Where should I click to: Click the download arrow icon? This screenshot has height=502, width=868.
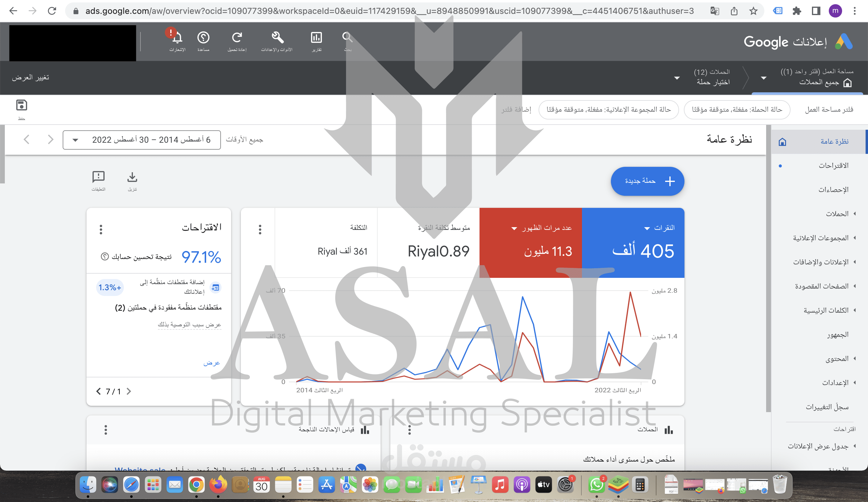pos(132,177)
